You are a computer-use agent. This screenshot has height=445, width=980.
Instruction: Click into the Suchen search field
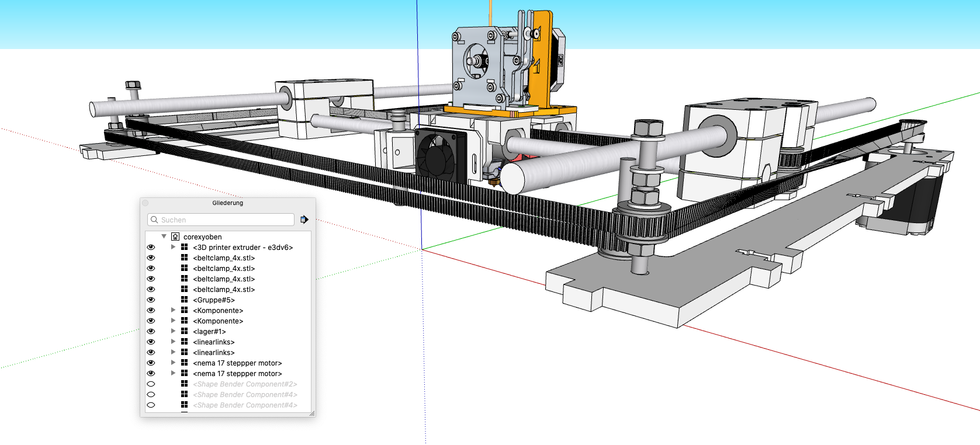click(x=225, y=220)
